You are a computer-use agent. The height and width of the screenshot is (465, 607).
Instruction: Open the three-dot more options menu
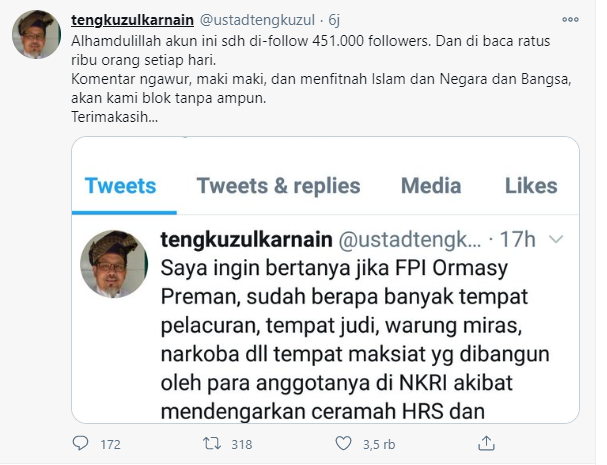(x=570, y=19)
